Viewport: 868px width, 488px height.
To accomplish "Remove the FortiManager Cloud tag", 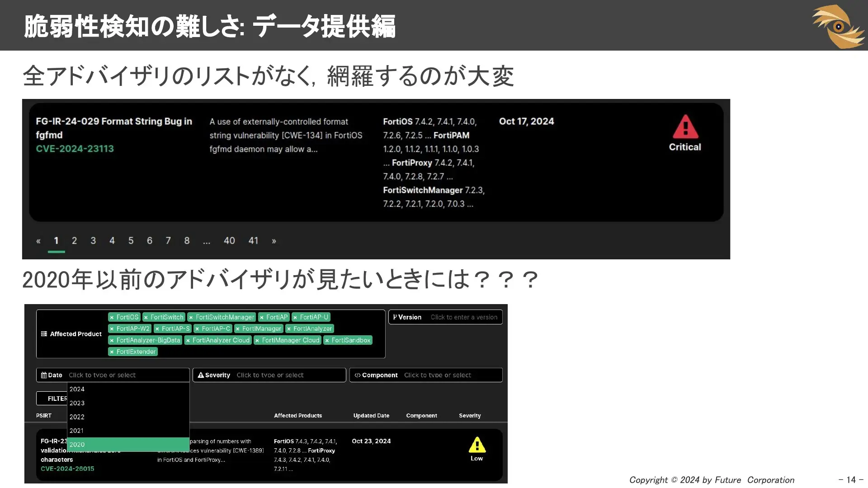I will tap(257, 341).
